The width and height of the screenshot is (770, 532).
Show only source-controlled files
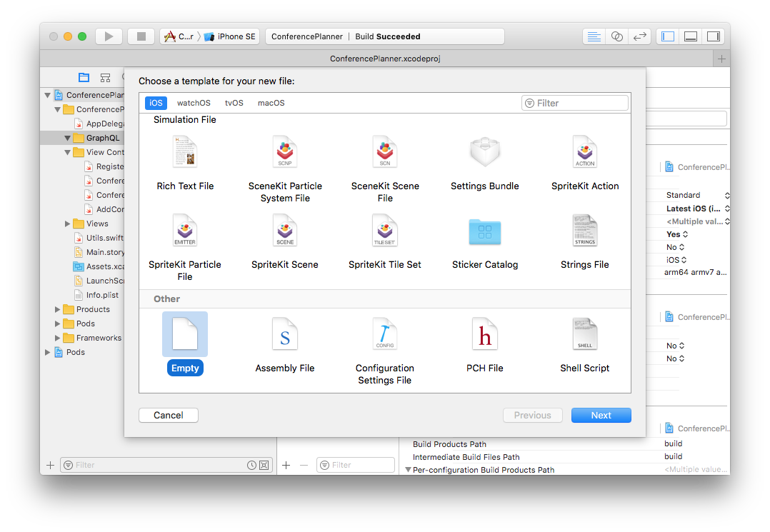(264, 465)
